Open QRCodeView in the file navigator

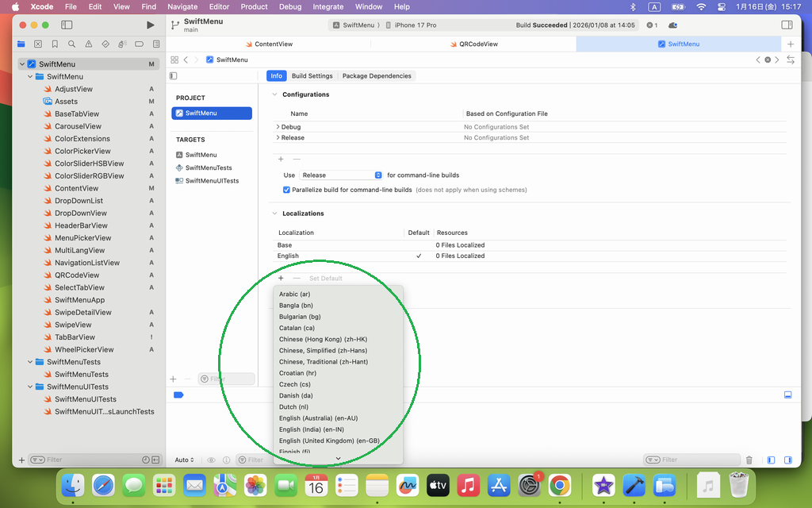coord(77,275)
